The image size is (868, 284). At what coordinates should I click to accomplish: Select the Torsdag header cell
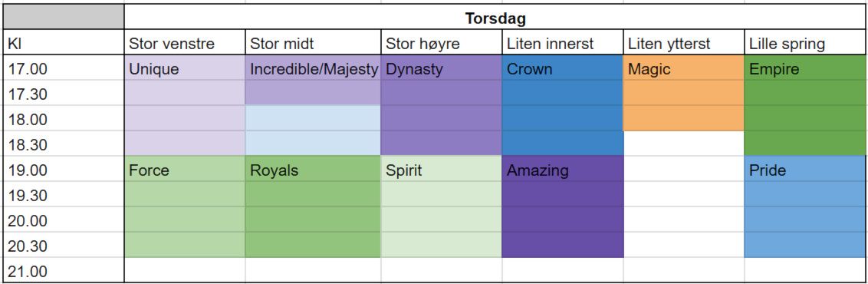(495, 17)
